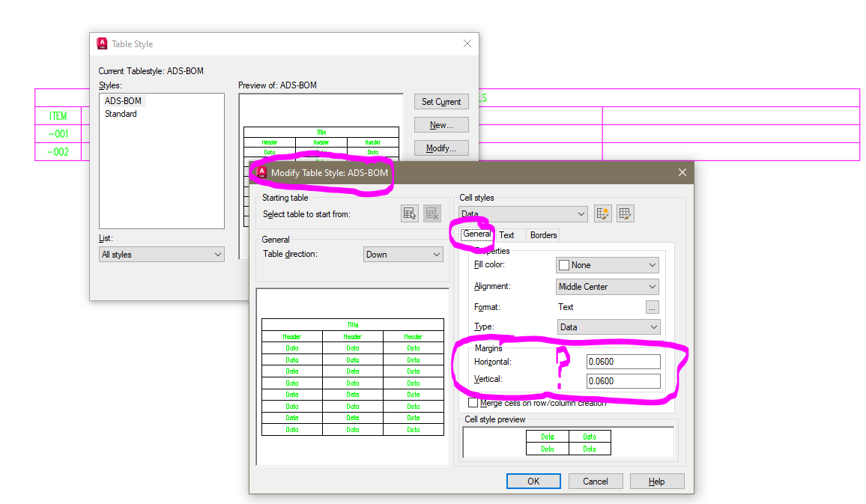
Task: Click the AutoCAD logo on Modify Table Style
Action: click(x=261, y=171)
